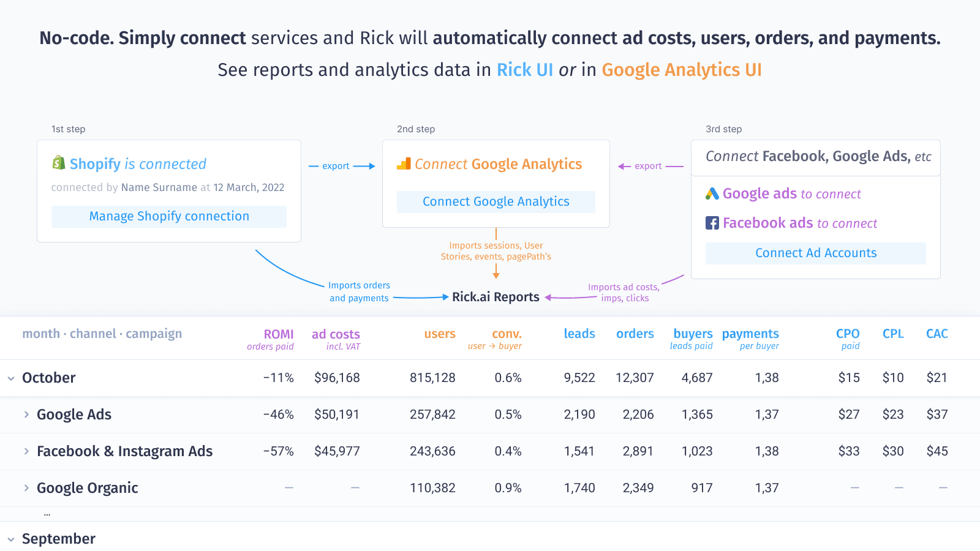Expand the Facebook & Instagram Ads row

[x=26, y=451]
